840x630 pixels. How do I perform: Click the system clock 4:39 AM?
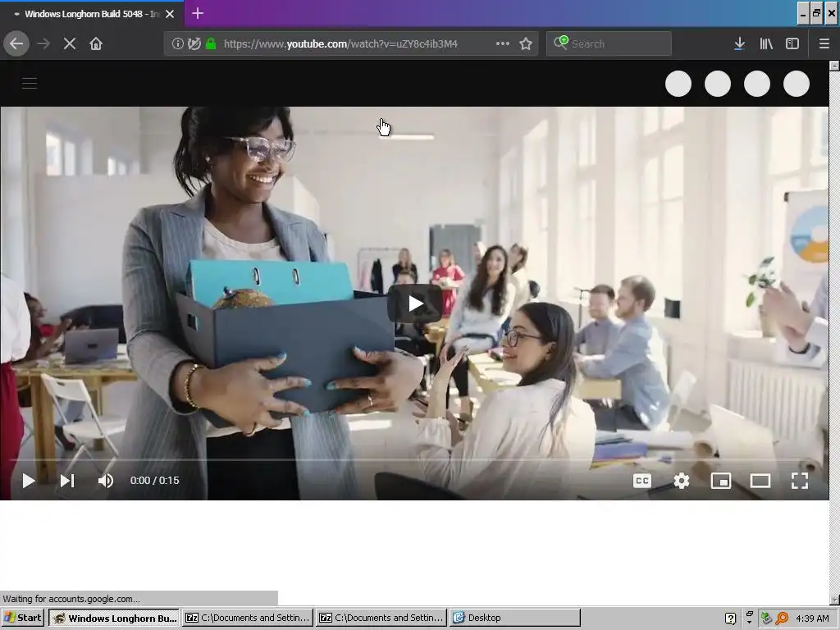coord(813,619)
